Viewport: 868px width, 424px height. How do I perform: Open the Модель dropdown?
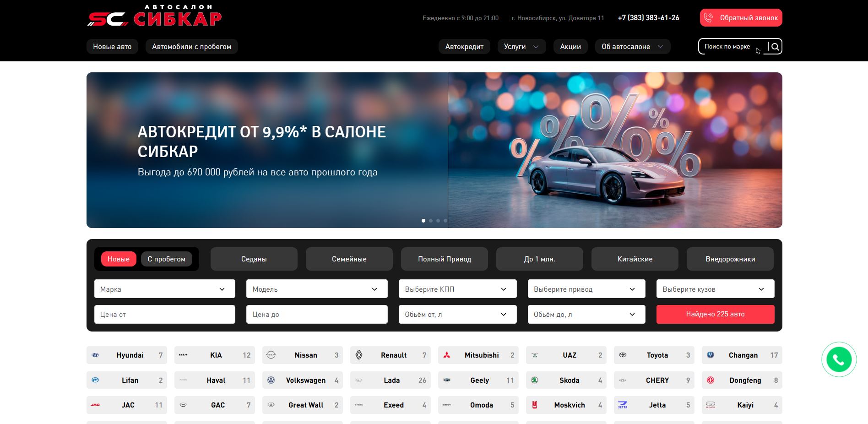[317, 289]
